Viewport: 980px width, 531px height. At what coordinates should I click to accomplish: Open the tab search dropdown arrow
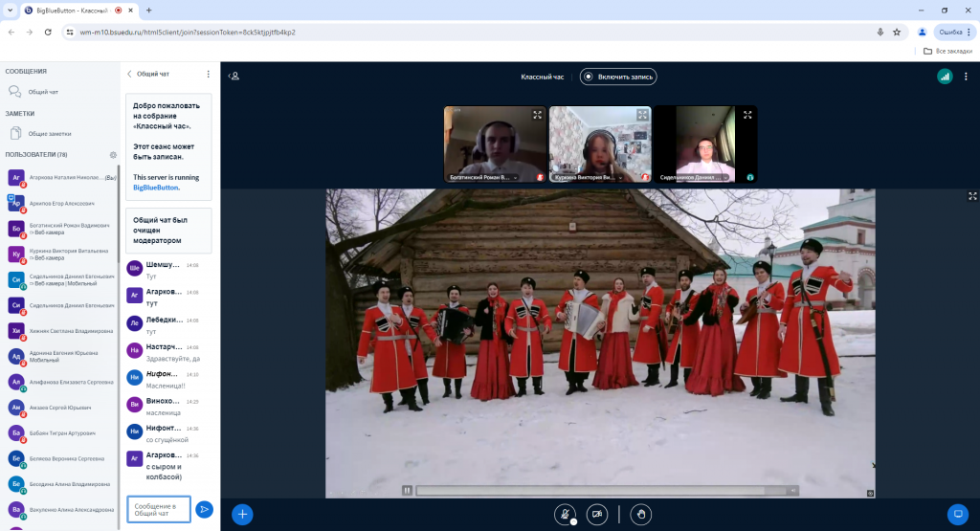tap(10, 10)
